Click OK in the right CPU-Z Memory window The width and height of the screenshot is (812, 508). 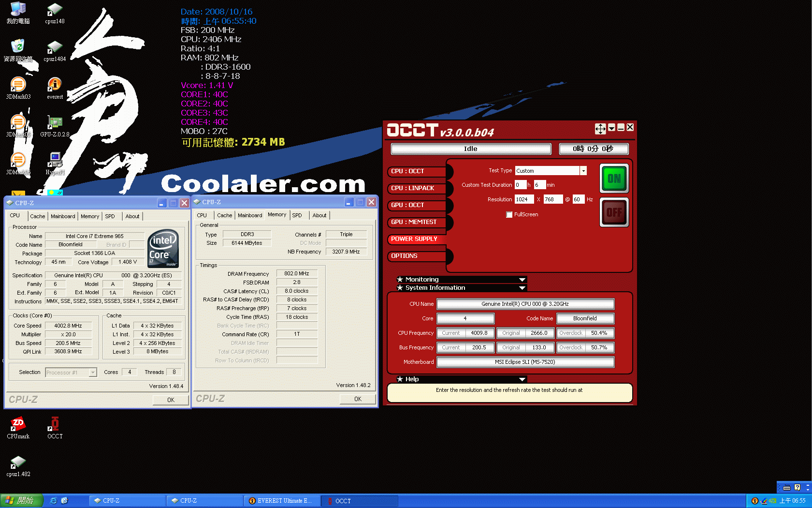point(358,399)
